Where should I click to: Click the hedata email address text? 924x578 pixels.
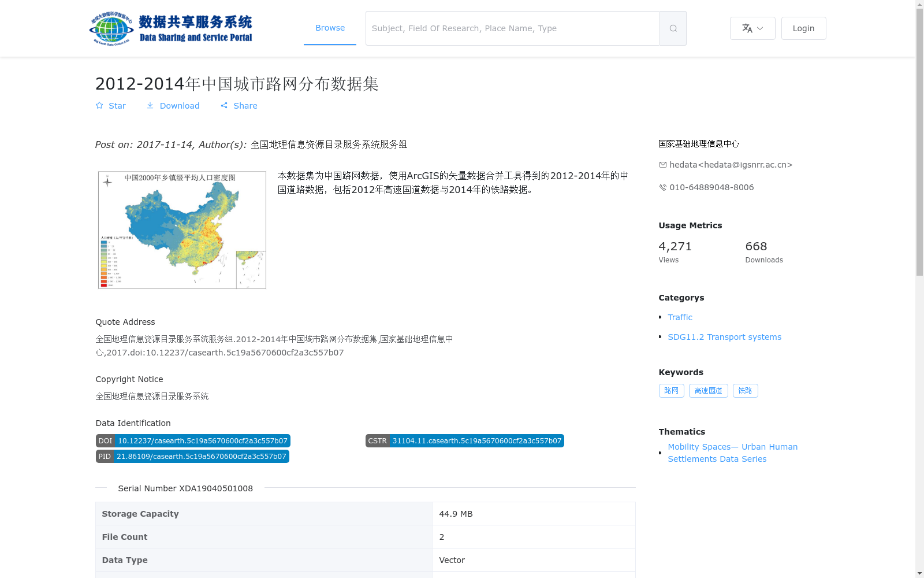pyautogui.click(x=731, y=165)
